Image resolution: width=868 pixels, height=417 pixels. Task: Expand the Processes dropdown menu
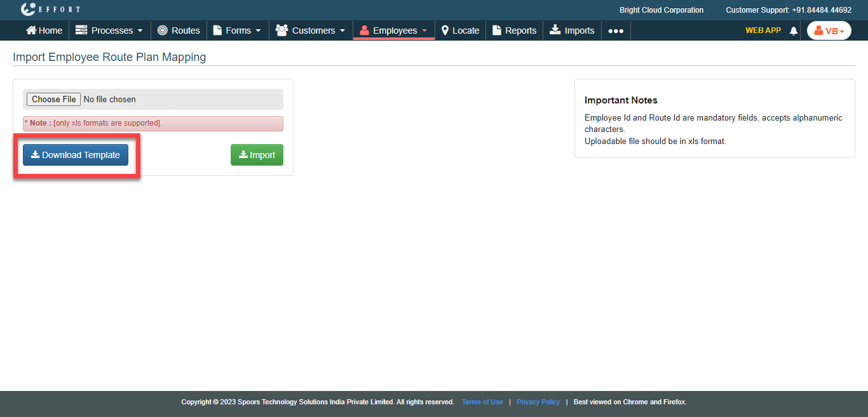[109, 30]
